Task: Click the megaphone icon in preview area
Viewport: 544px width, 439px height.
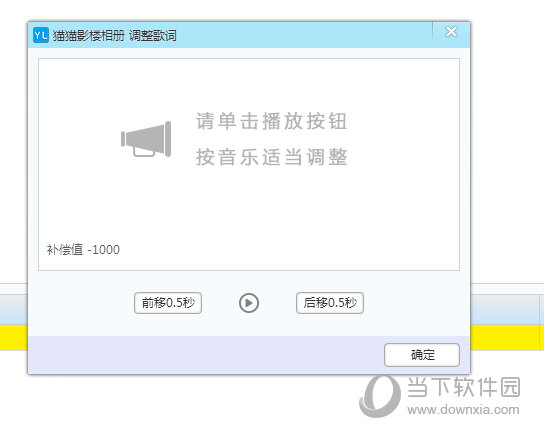Action: [x=146, y=139]
